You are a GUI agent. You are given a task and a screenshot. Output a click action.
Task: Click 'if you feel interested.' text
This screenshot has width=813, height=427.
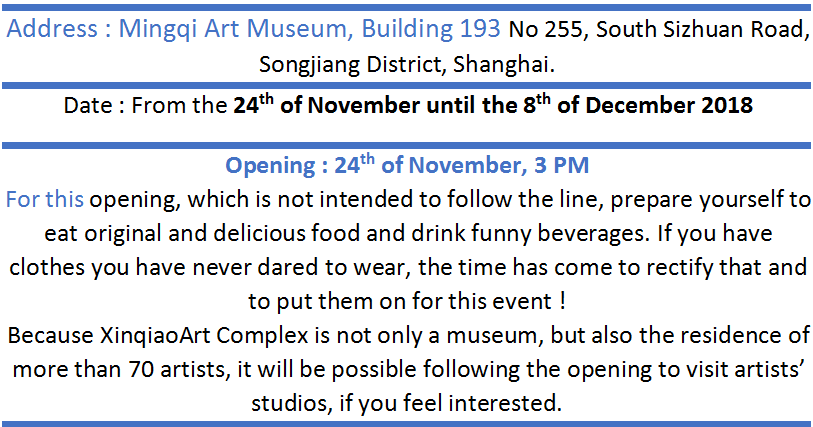click(451, 404)
